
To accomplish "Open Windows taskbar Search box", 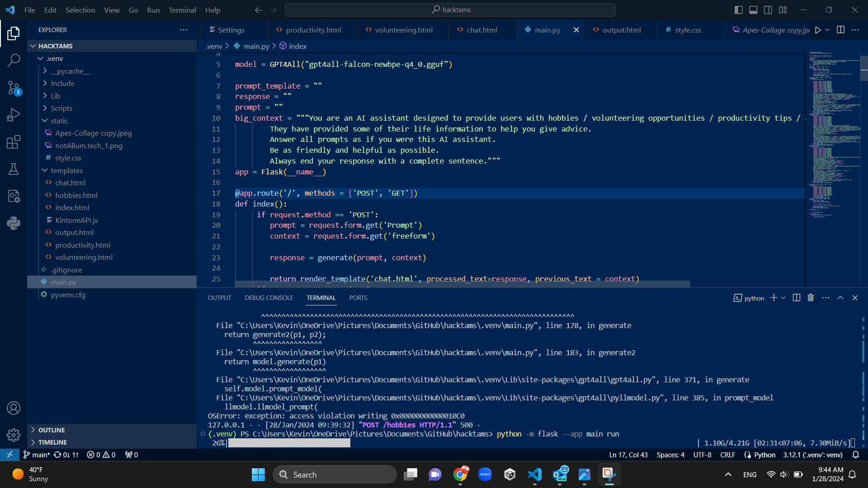I will 335,474.
